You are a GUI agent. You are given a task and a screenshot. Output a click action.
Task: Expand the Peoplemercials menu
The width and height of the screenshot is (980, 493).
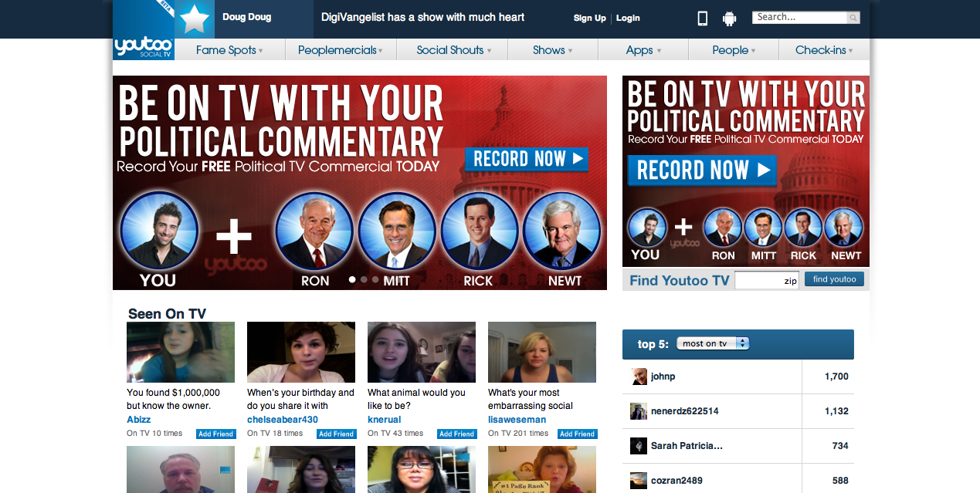tap(341, 50)
